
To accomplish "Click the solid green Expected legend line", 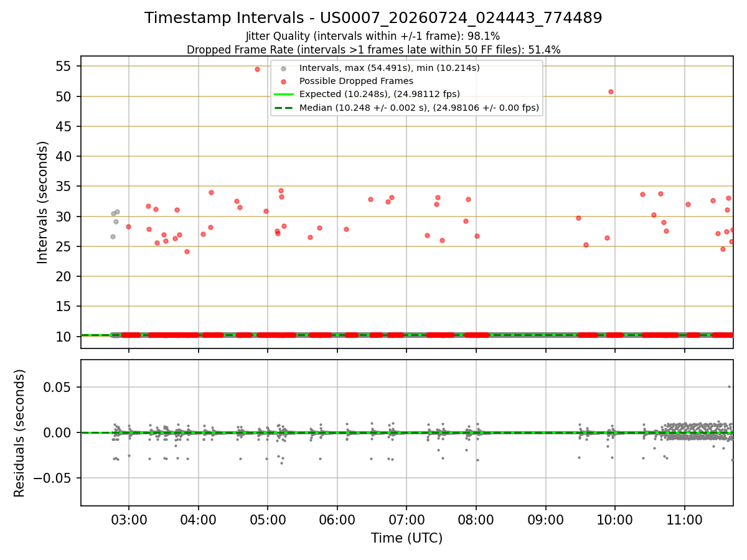I will (284, 95).
